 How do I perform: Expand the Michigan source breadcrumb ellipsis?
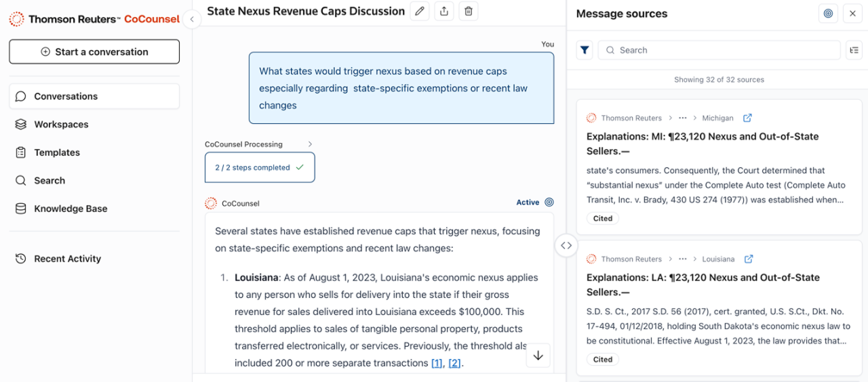(x=683, y=118)
